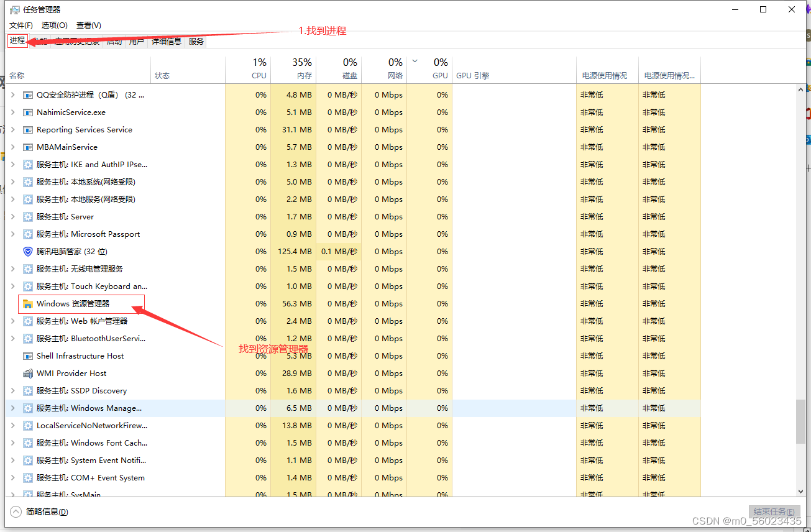Viewport: 811px width, 532px height.
Task: Switch to the 进程 tab
Action: click(x=17, y=41)
